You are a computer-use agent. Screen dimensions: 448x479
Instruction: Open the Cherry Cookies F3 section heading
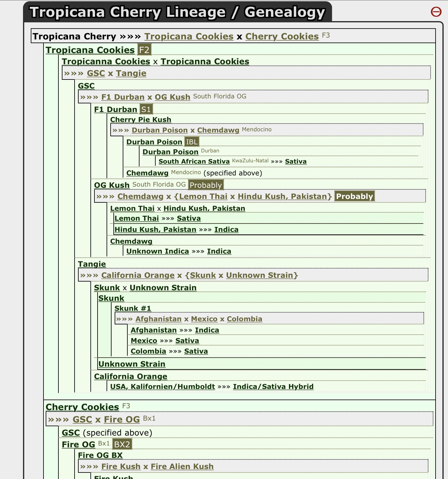(82, 407)
